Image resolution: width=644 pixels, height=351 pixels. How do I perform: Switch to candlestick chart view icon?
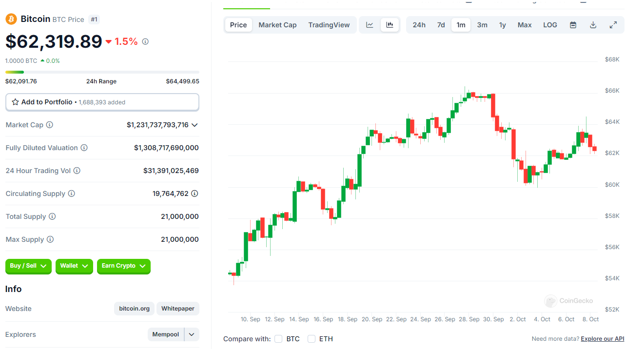click(390, 25)
